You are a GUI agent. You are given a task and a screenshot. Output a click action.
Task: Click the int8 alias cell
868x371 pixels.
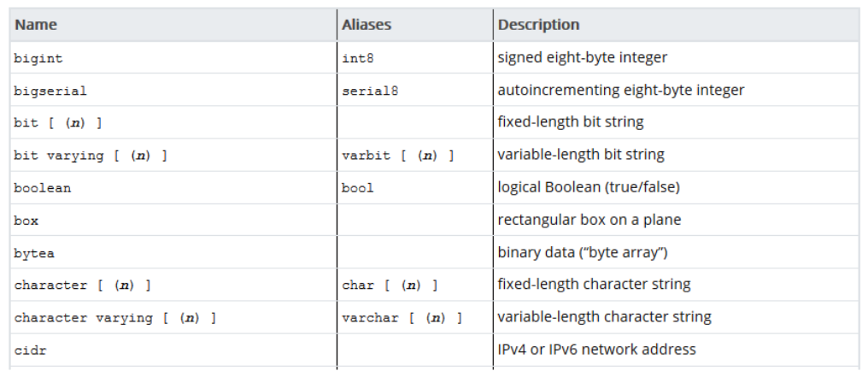(x=358, y=58)
